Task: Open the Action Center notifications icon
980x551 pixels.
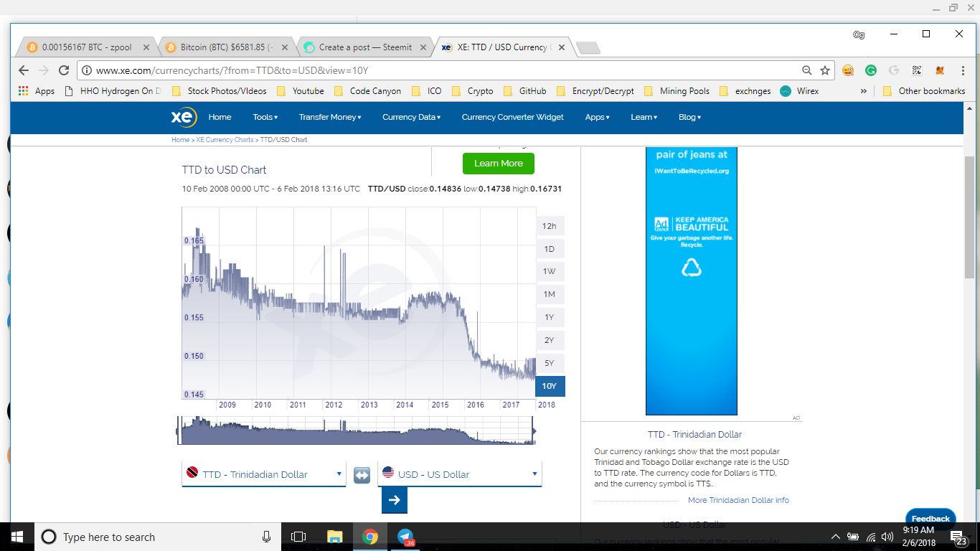Action: (958, 537)
